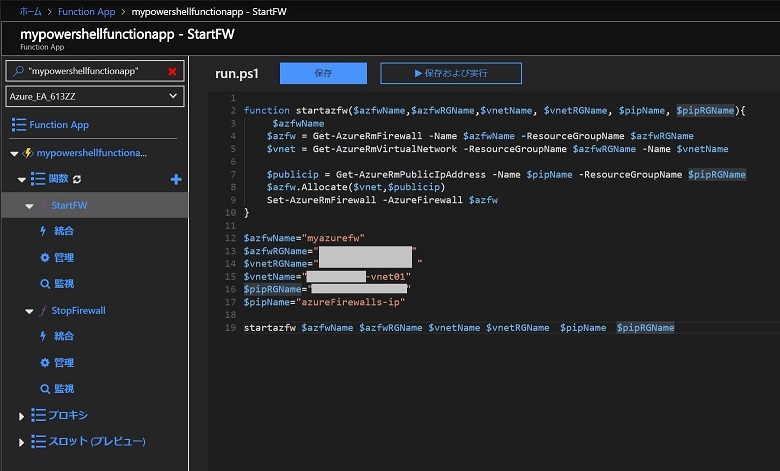This screenshot has width=780, height=471.
Task: Go to ホーム in the breadcrumb
Action: tap(31, 11)
